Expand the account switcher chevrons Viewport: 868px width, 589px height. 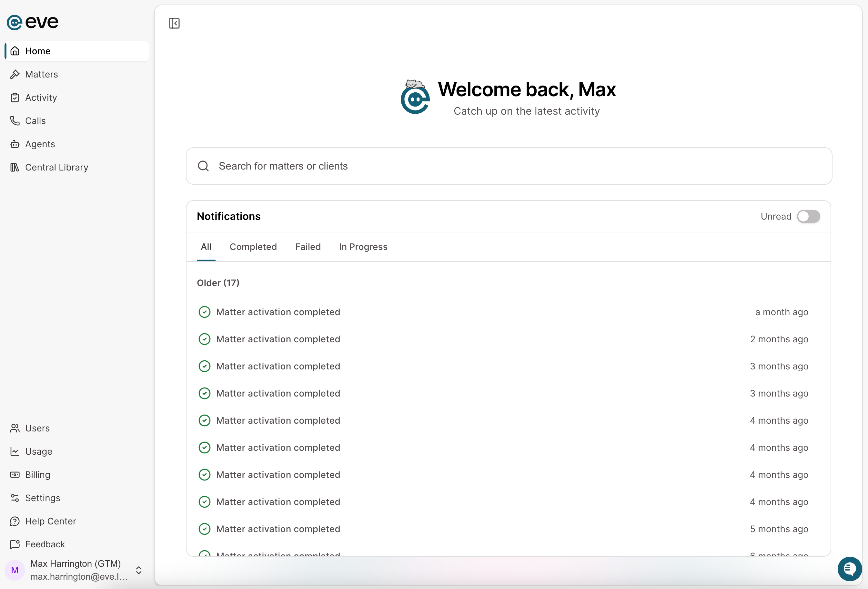(x=138, y=570)
